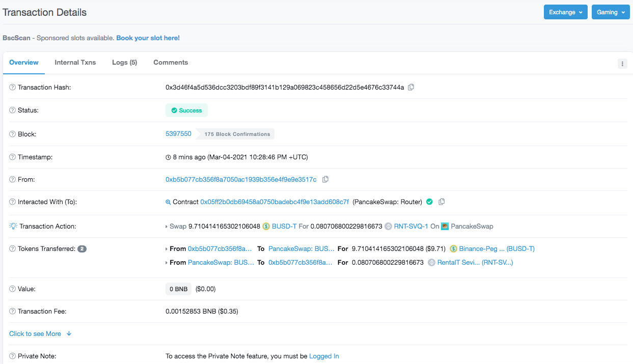Follow the Book your slot here link
The image size is (633, 364).
tap(148, 38)
